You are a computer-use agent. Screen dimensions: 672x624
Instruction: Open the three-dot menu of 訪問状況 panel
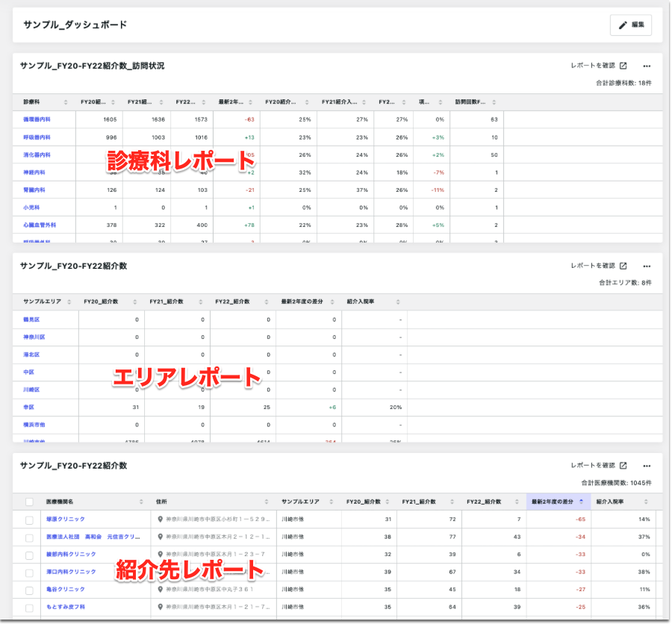tap(647, 66)
